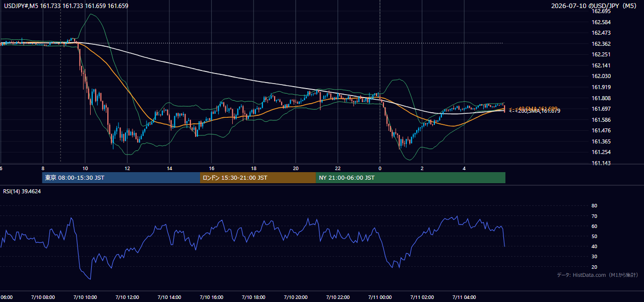This screenshot has height=302, width=644.
Task: Click the 7/10 18:00 time label
Action: click(253, 297)
